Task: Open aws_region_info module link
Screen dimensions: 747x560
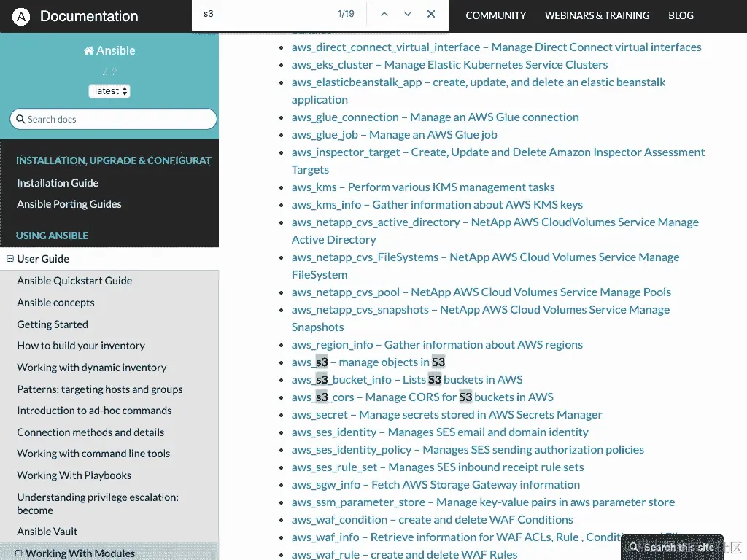Action: coord(438,345)
